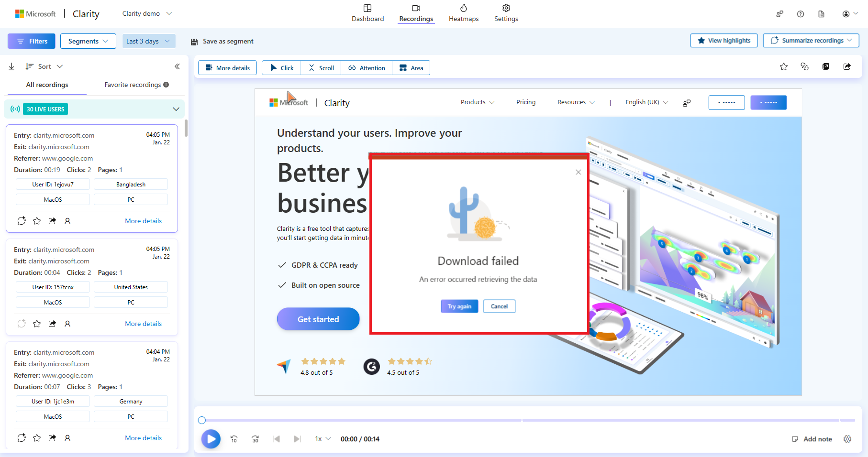Screen dimensions: 868x457
Task: Skip forward 30 seconds
Action: coord(256,439)
